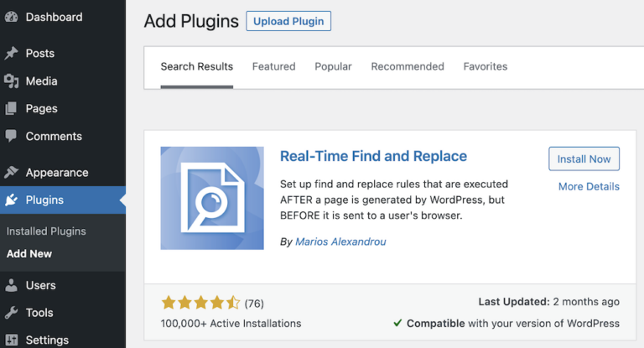Open Installed Plugins submenu item
The image size is (644, 348).
[x=46, y=231]
